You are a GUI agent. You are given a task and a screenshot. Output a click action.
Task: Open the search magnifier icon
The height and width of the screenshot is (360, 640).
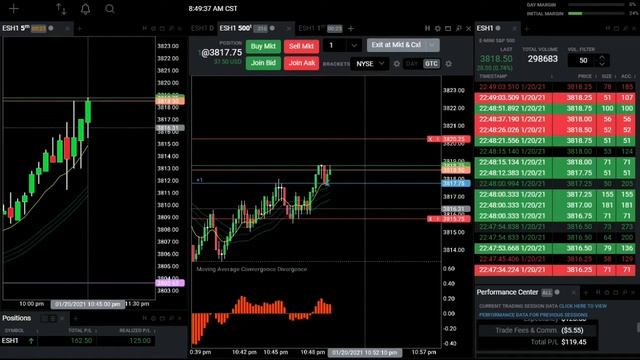pos(109,9)
